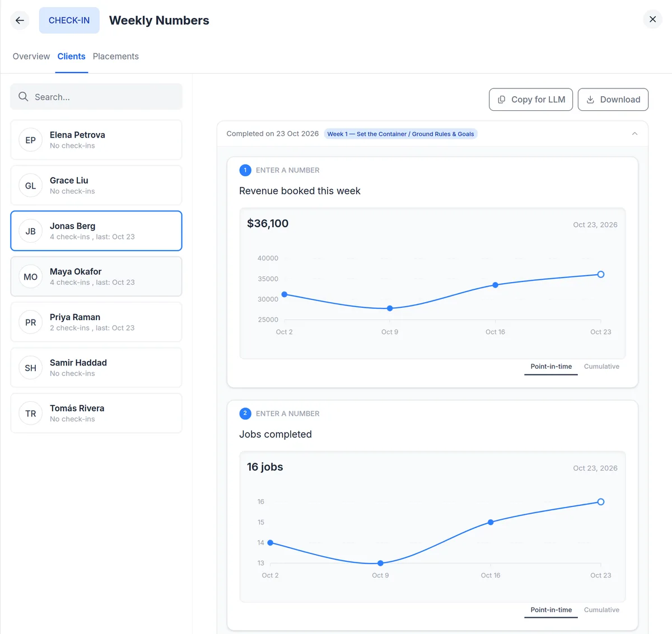Click the Oct 23 open point on jobs chart
Image resolution: width=672 pixels, height=634 pixels.
pos(601,502)
